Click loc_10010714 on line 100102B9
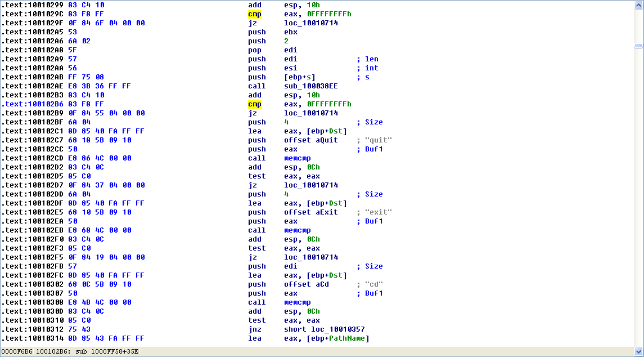644x357 pixels. pyautogui.click(x=312, y=113)
